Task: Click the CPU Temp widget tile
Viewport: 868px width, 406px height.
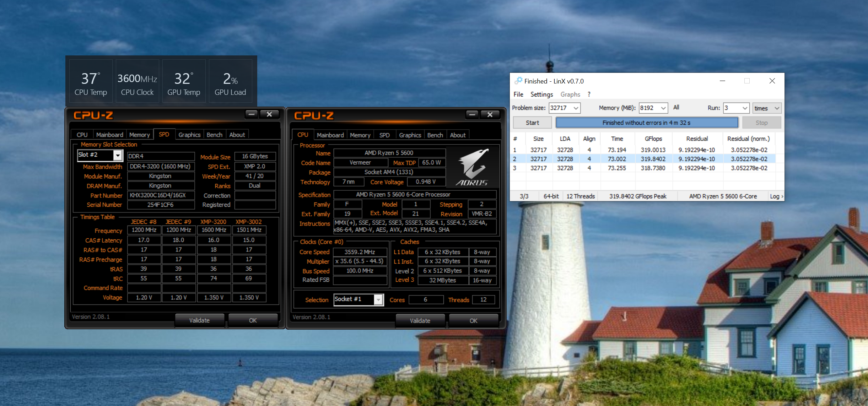Action: coord(91,81)
